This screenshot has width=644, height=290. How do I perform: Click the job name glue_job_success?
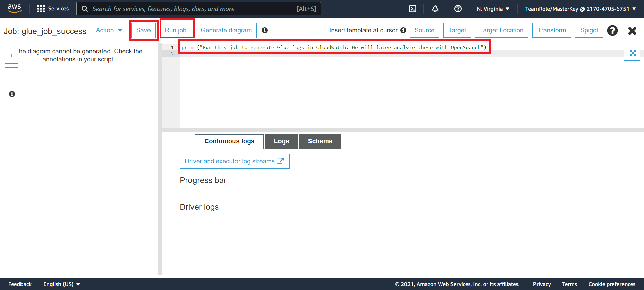(x=54, y=31)
